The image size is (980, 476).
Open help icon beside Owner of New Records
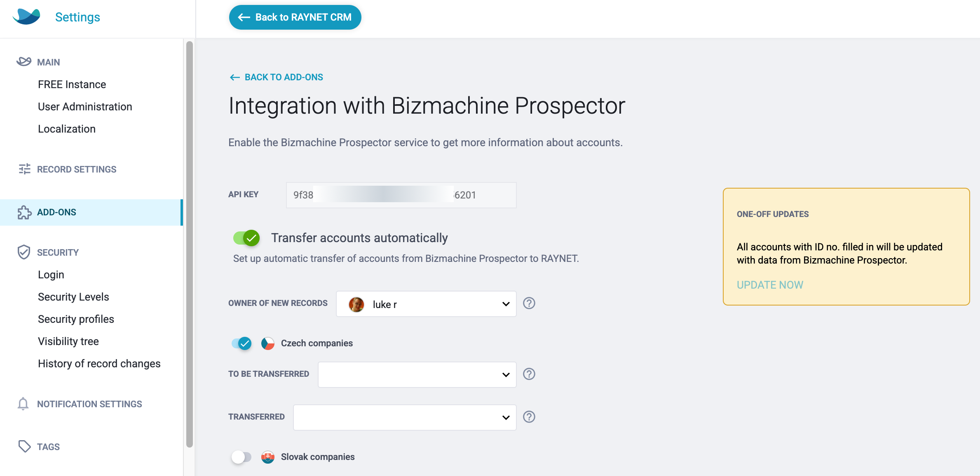529,303
